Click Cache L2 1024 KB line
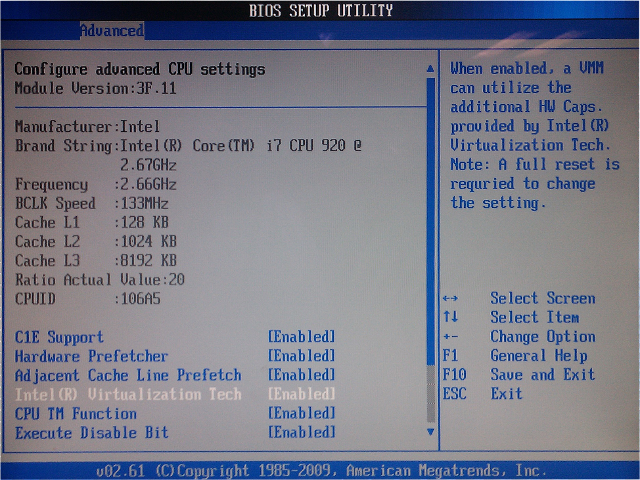 click(x=96, y=242)
